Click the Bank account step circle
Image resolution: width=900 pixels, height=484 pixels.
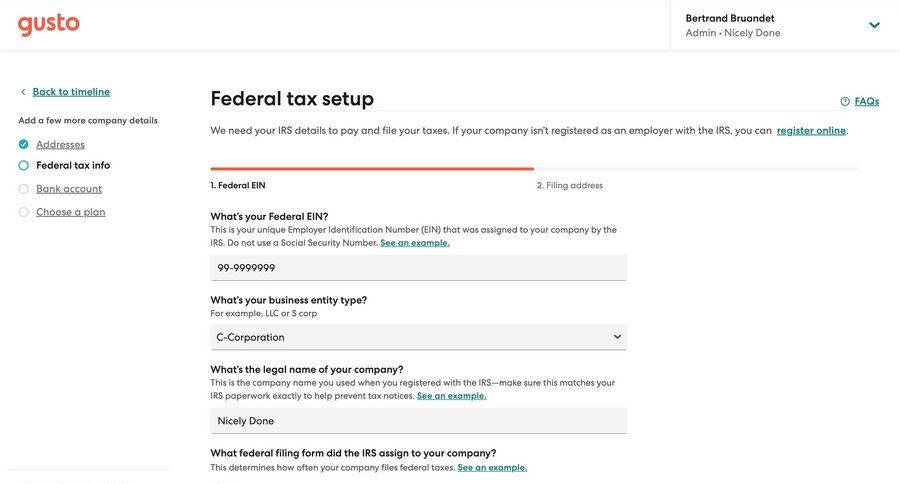(x=23, y=189)
